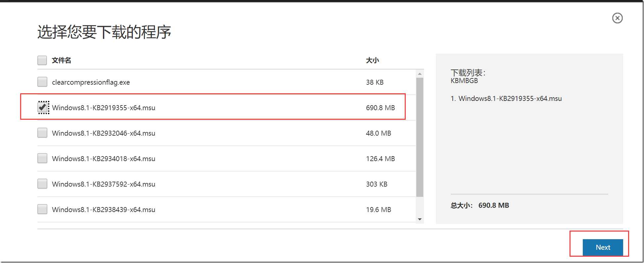Select the KB2932046 file checkbox
644x263 pixels.
coord(42,133)
